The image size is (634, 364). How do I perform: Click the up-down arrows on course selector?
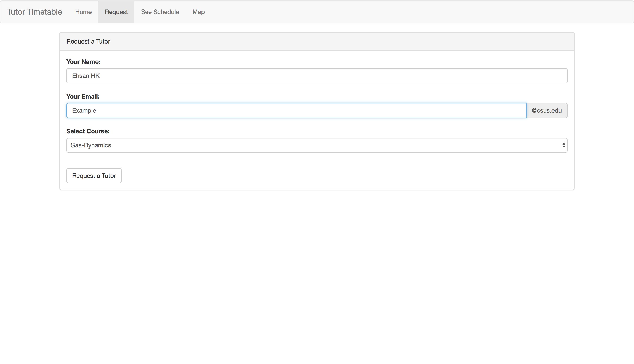click(564, 145)
